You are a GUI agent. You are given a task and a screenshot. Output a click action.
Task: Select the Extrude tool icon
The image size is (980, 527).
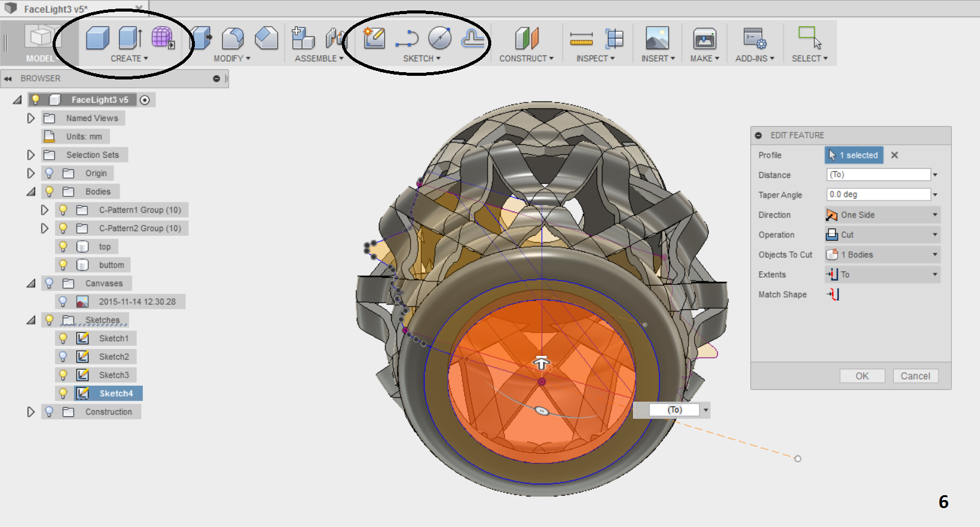click(x=130, y=39)
